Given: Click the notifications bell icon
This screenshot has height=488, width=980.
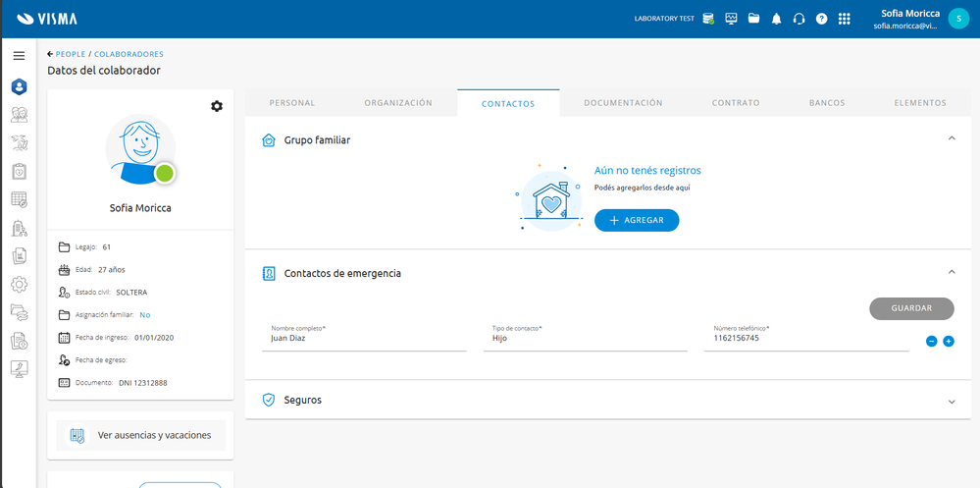Looking at the screenshot, I should click(x=776, y=19).
